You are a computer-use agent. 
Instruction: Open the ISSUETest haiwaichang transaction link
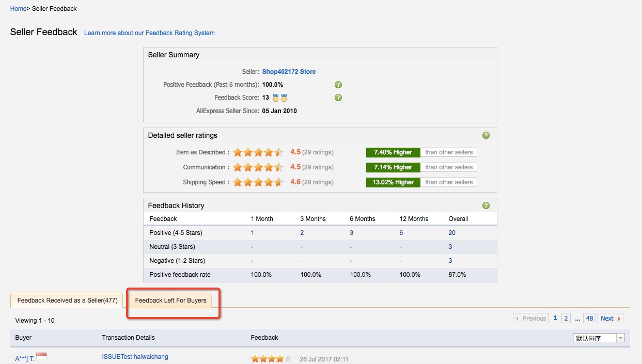[x=135, y=357]
